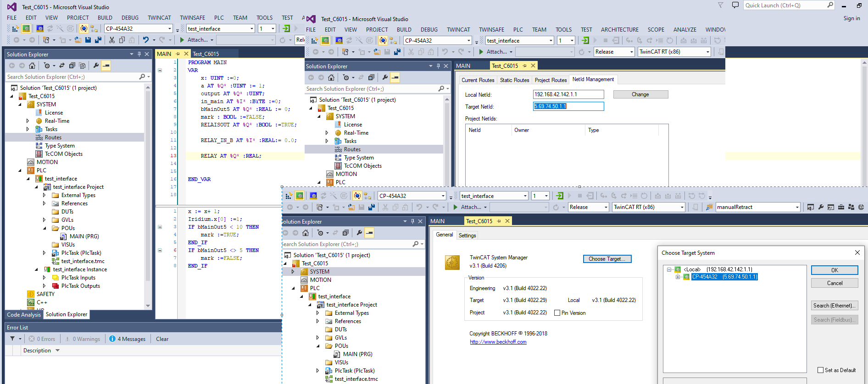Image resolution: width=868 pixels, height=384 pixels.
Task: Click Home icon in left Solution Explorer
Action: [32, 66]
